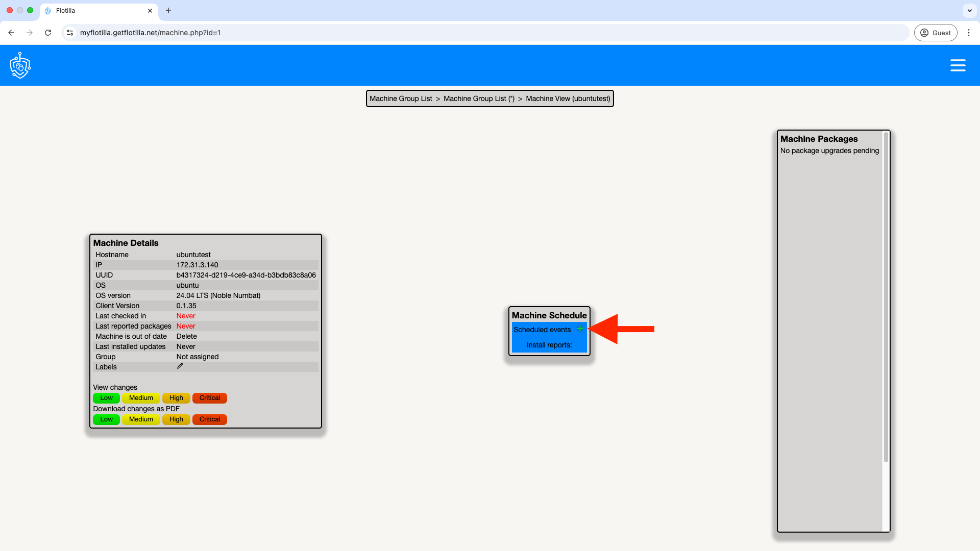Click the site information icon in address bar
Viewport: 980px width, 551px height.
pos(70,33)
